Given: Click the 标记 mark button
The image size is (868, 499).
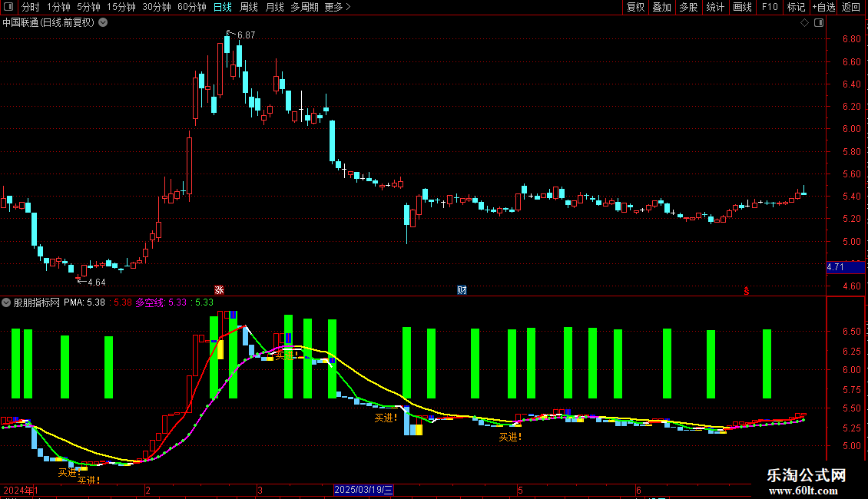Looking at the screenshot, I should pos(796,7).
